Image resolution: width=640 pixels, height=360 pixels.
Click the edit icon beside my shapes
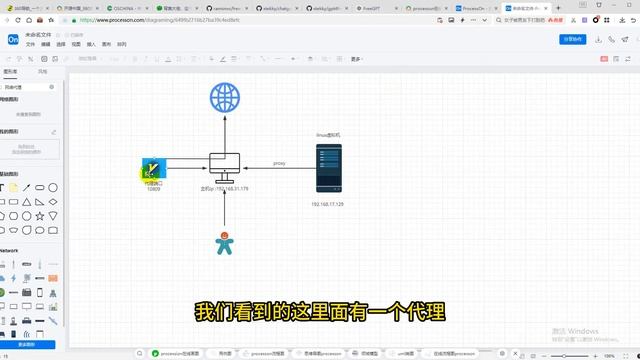(53, 132)
